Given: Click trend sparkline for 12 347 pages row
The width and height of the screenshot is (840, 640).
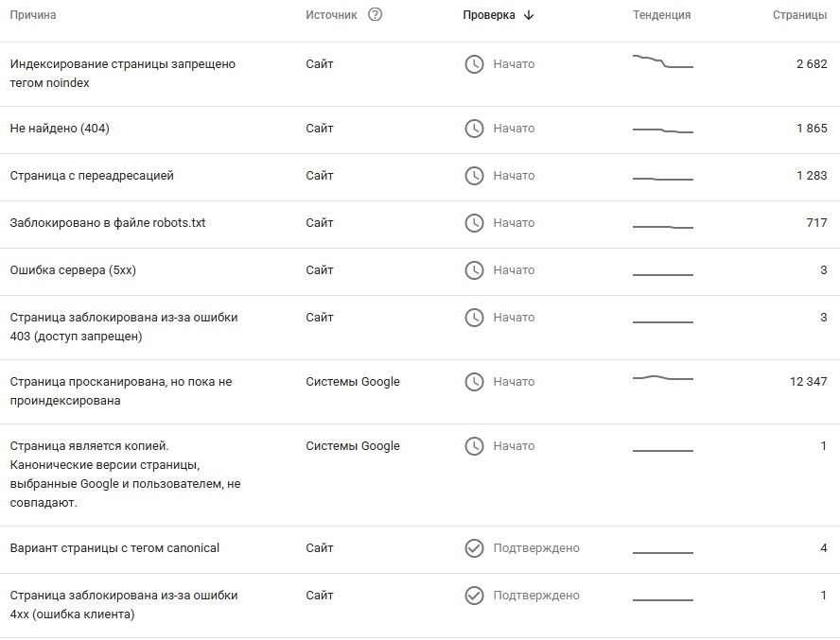Looking at the screenshot, I should [663, 378].
